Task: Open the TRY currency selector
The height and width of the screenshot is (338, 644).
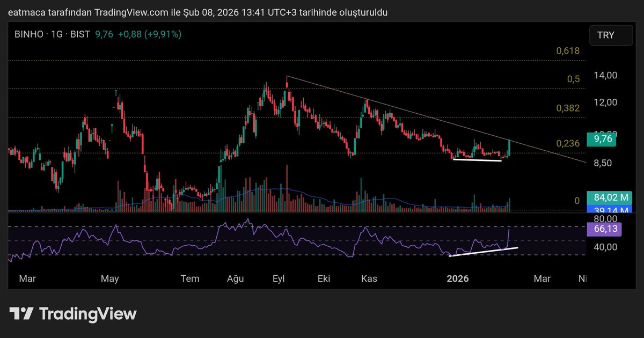Action: (612, 35)
